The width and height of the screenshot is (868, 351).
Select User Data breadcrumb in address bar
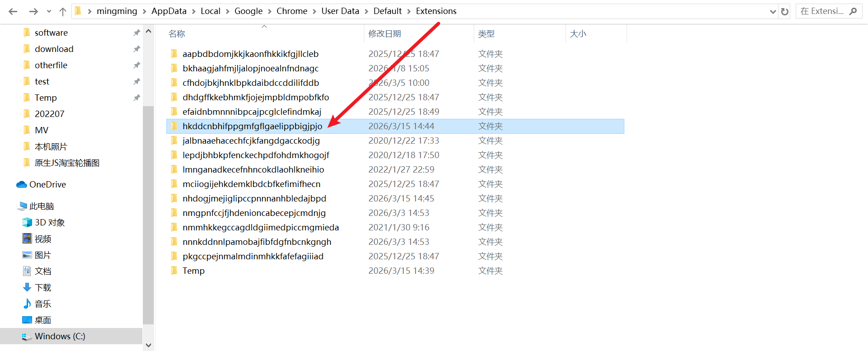click(x=340, y=11)
